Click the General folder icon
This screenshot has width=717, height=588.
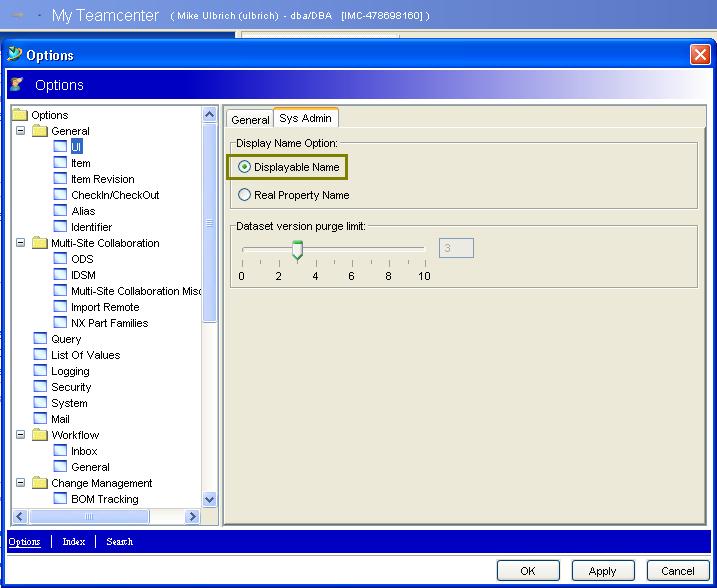(40, 131)
